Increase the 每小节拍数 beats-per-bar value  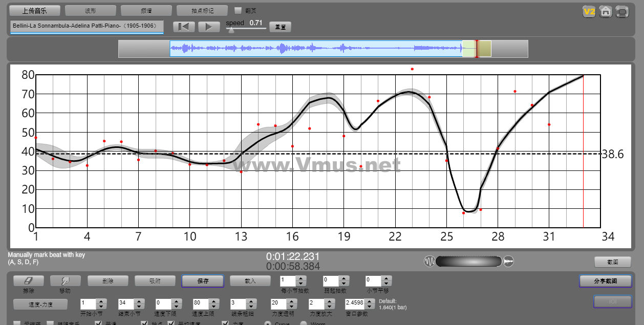(x=300, y=278)
